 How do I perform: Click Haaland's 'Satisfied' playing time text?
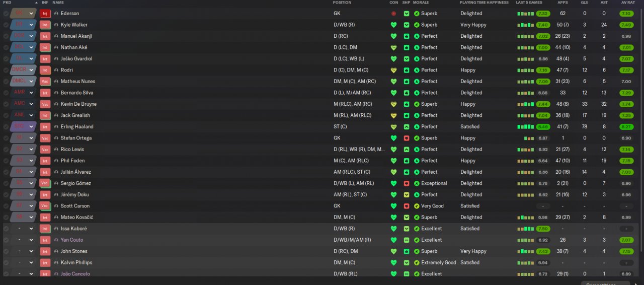click(470, 126)
